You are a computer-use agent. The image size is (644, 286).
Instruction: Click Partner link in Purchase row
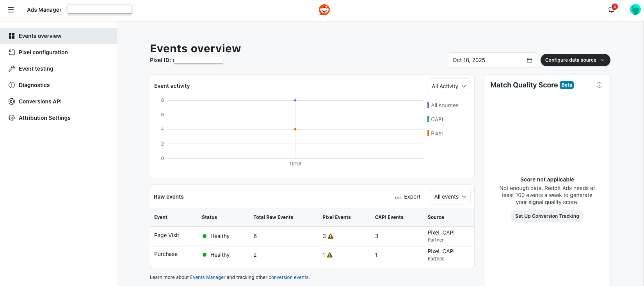click(436, 259)
